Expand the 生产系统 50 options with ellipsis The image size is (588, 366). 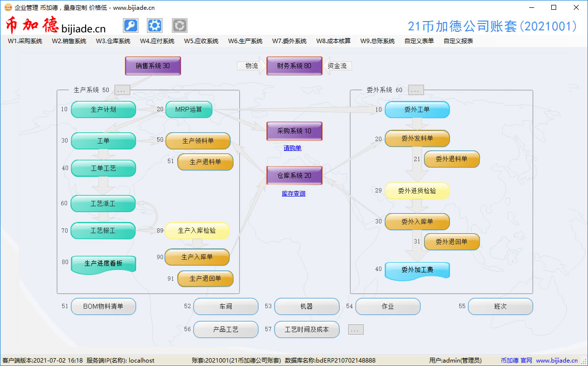point(121,90)
